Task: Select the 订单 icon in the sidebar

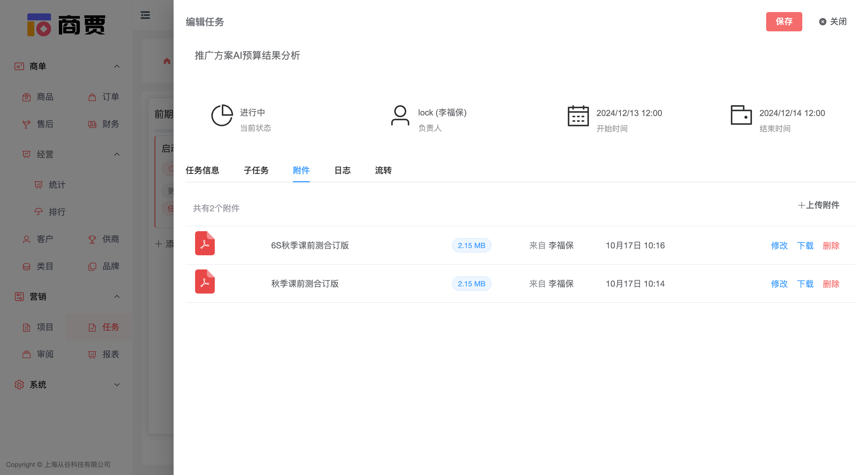Action: tap(92, 97)
